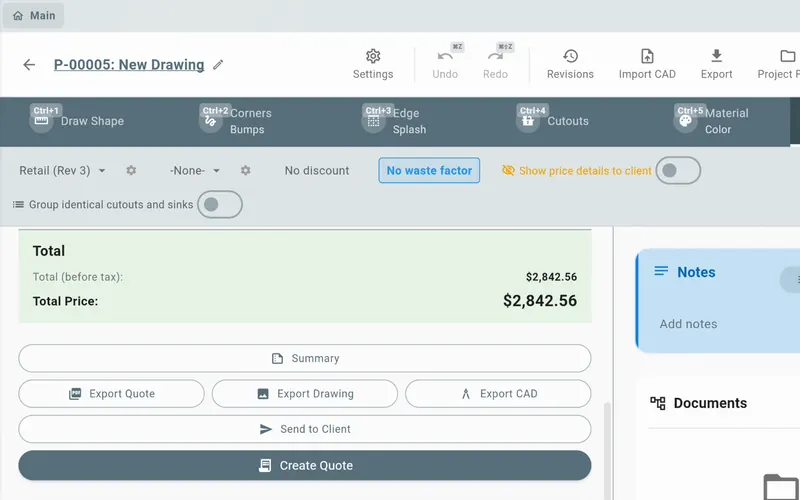The width and height of the screenshot is (800, 500).
Task: Click the list icon beside Group identical cutouts
Action: point(18,205)
